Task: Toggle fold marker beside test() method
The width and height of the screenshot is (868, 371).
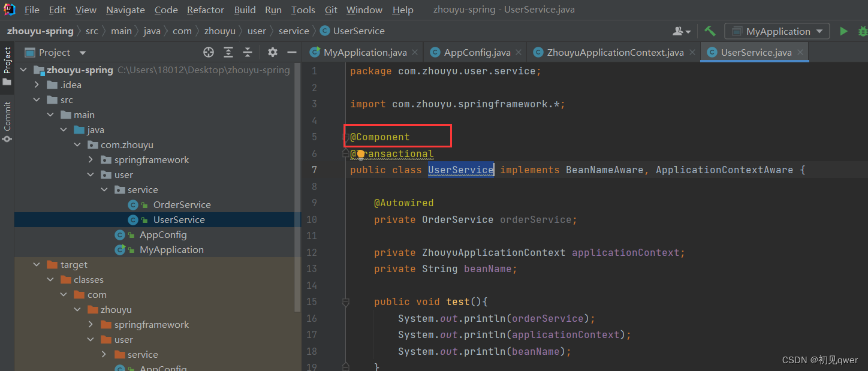Action: pyautogui.click(x=346, y=302)
